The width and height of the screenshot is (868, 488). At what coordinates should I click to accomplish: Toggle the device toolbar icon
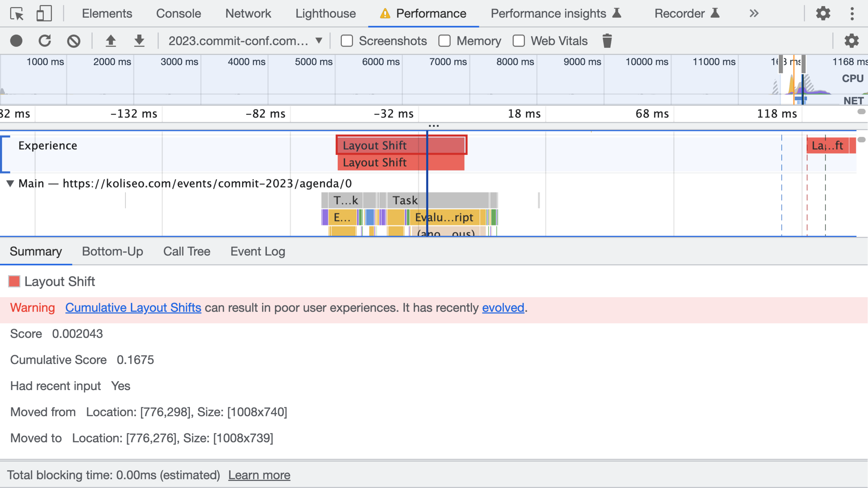(44, 14)
